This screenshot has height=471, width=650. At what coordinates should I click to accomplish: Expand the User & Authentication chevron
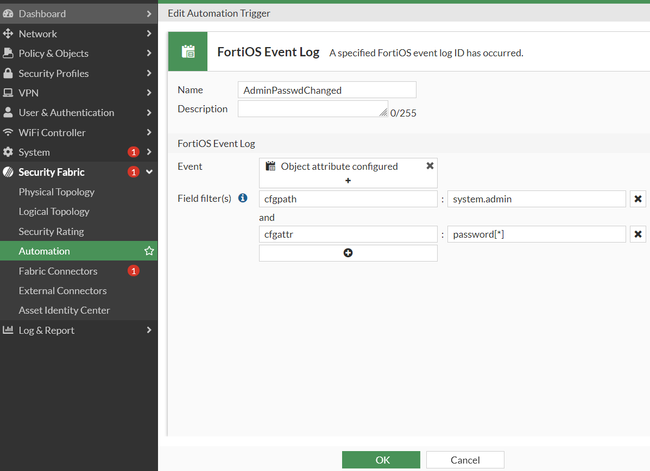pyautogui.click(x=149, y=112)
